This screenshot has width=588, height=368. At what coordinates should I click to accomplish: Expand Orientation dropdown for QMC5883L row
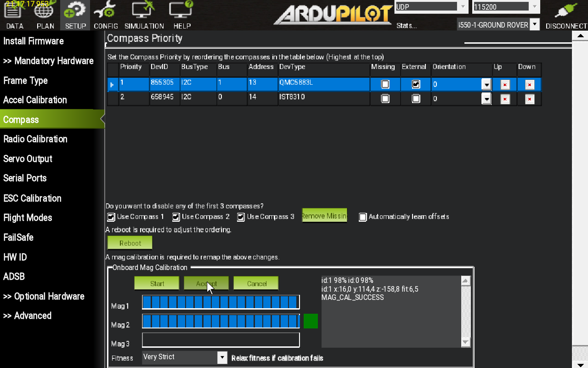486,85
